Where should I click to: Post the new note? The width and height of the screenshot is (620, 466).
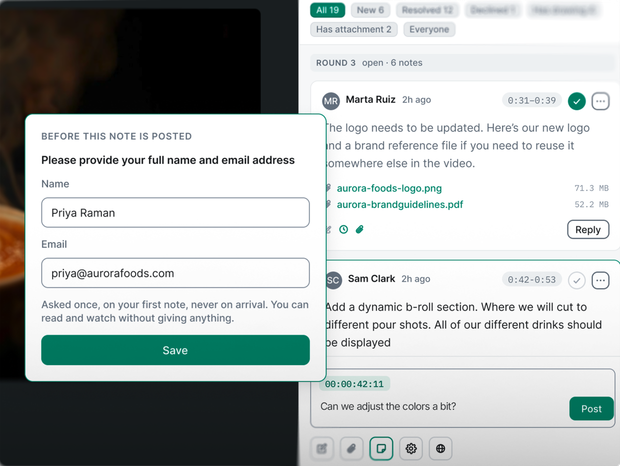pyautogui.click(x=591, y=409)
